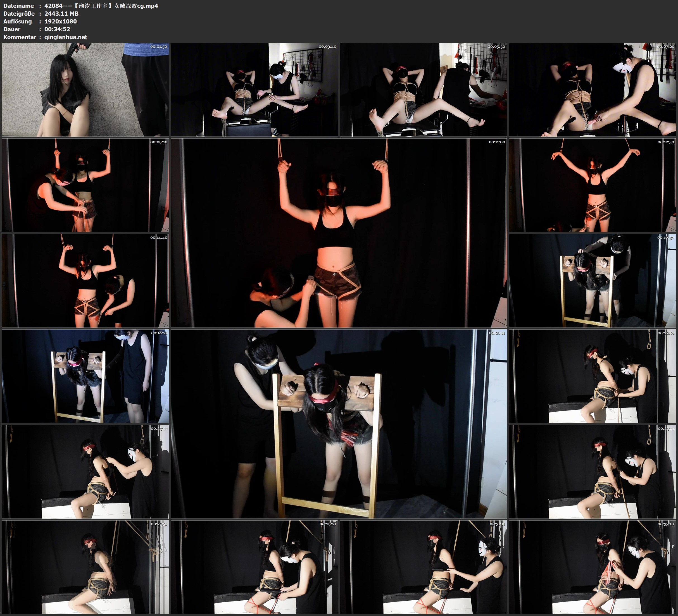Screen dimensions: 678x616
Task: Open the thumbnail at 00:25:41
Action: pyautogui.click(x=592, y=472)
